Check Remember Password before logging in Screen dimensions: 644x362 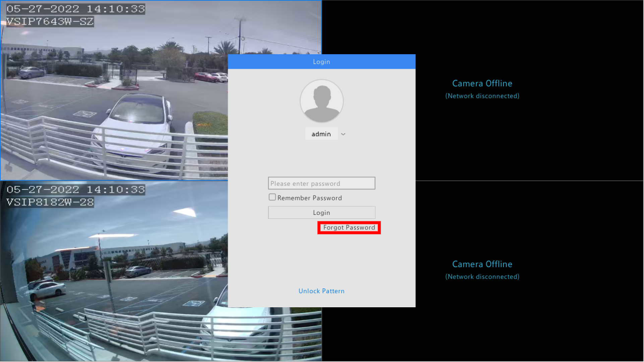[x=271, y=197]
